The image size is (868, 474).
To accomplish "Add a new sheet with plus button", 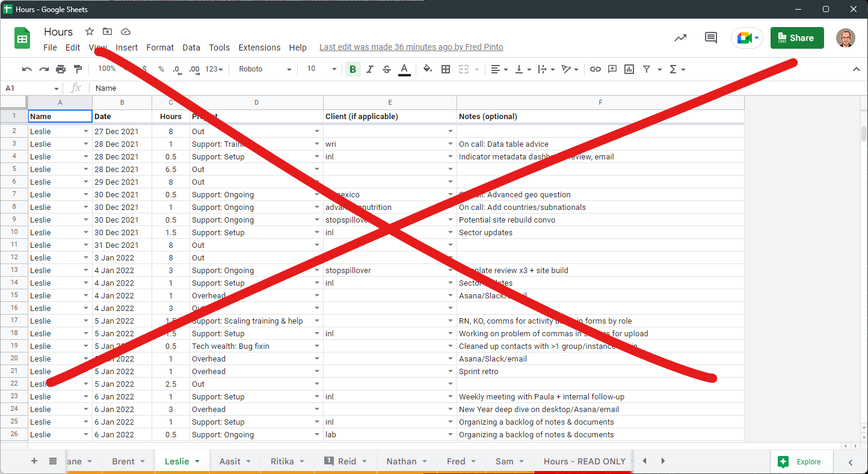I will point(34,461).
